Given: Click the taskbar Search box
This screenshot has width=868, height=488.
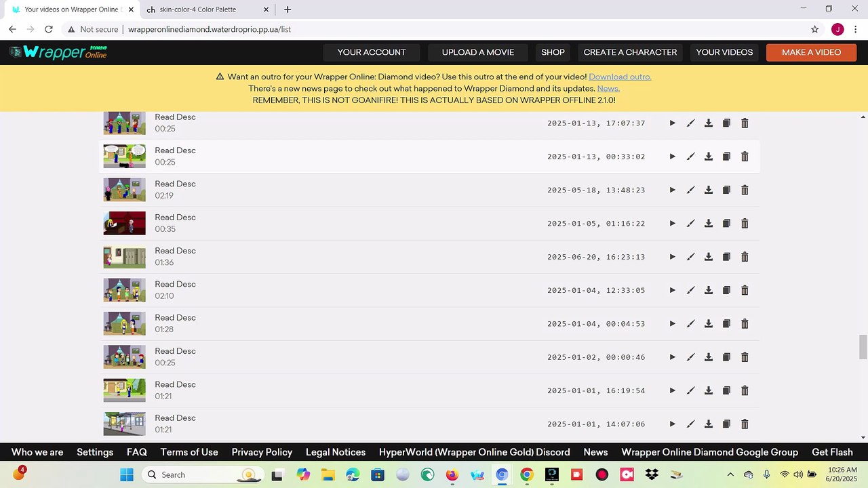Looking at the screenshot, I should 202,474.
